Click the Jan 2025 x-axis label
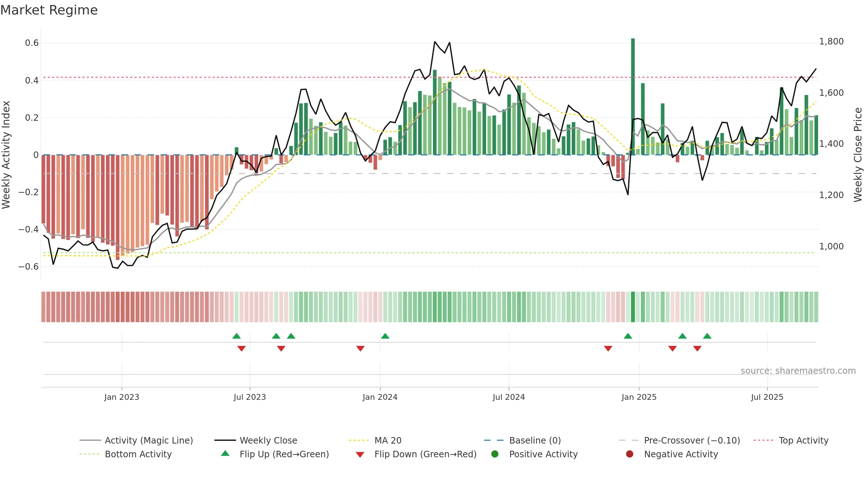The width and height of the screenshot is (868, 488). coord(639,397)
